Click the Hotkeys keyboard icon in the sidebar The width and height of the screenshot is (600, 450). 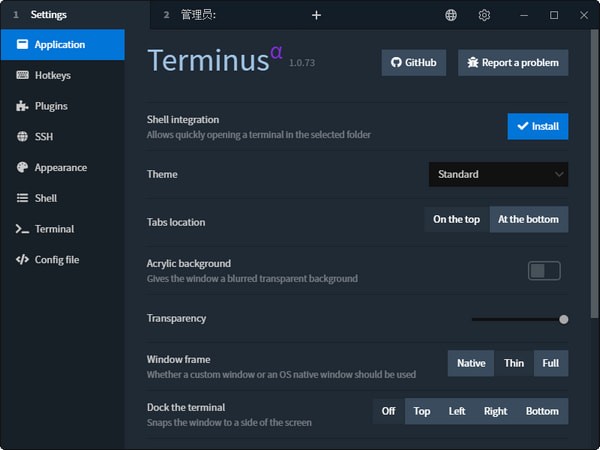tap(22, 75)
